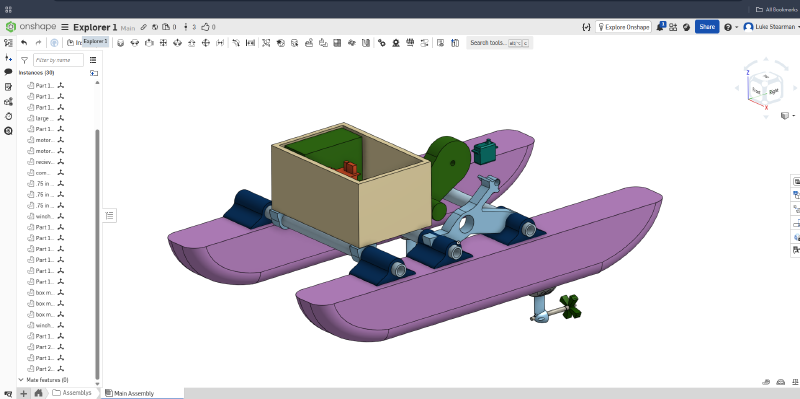Screen dimensions: 800x399
Task: Select the Tangent mate tool
Action: click(236, 43)
